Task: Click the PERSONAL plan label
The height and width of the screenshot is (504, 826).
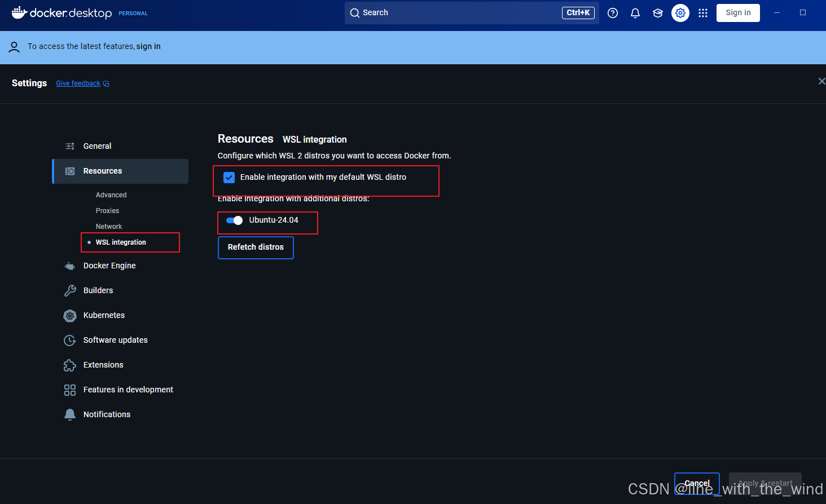Action: (133, 14)
